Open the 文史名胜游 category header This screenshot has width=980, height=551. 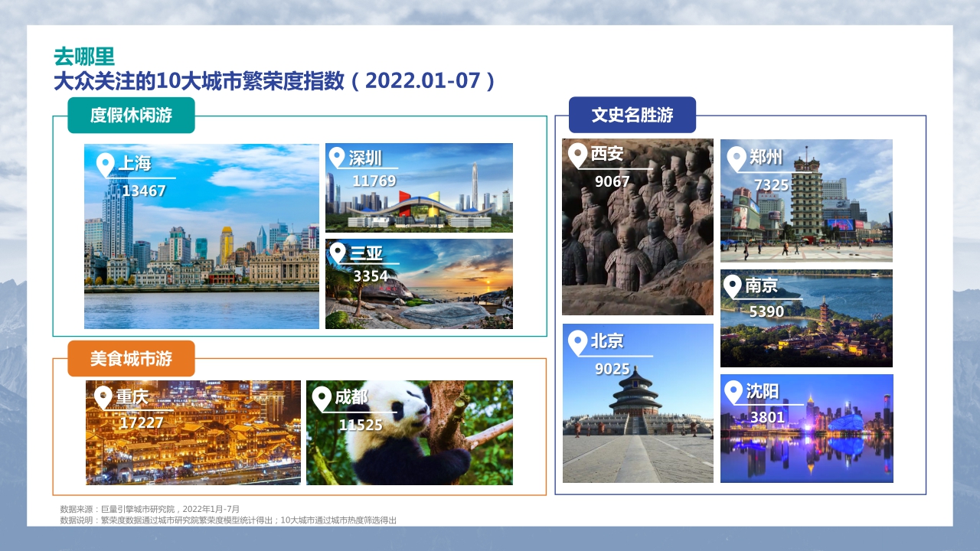pos(632,115)
